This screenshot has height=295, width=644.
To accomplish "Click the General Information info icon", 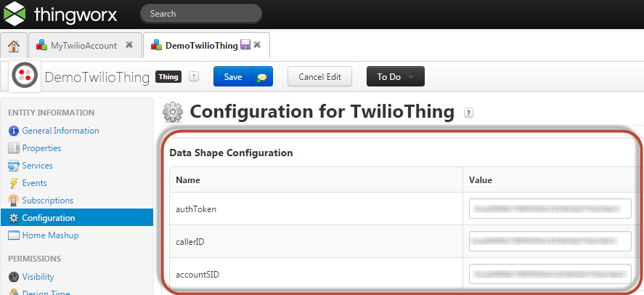I will 14,131.
